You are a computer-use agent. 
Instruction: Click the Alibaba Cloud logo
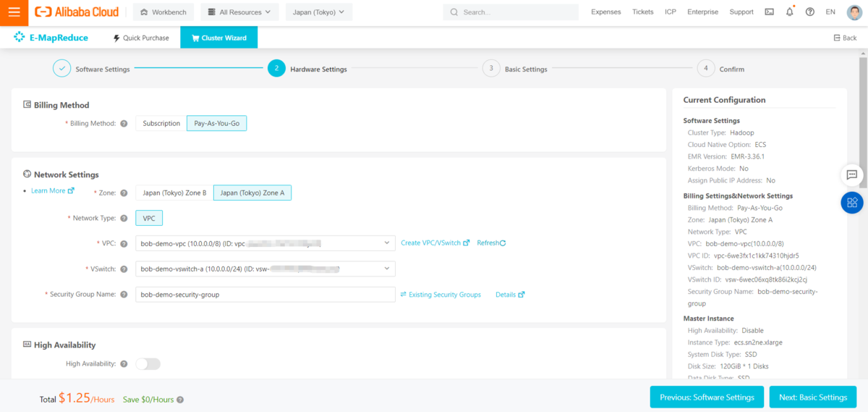click(76, 12)
